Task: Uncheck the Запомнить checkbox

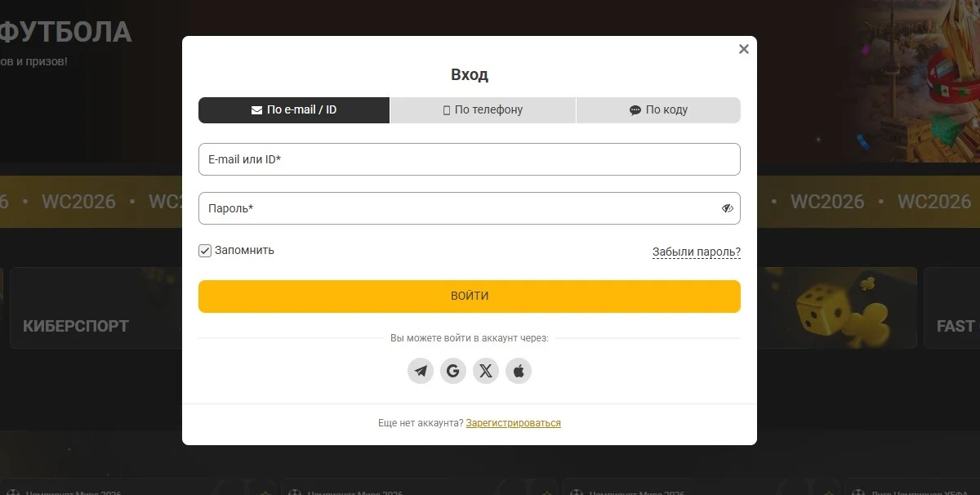Action: (205, 251)
